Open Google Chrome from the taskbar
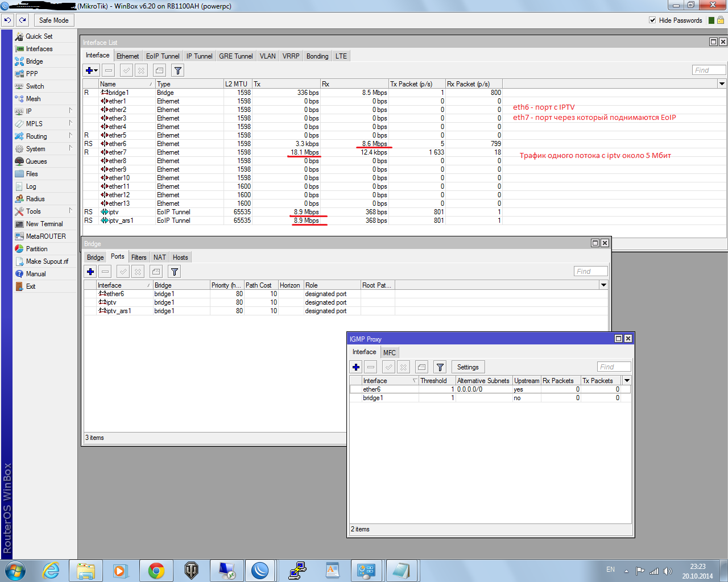 point(156,571)
